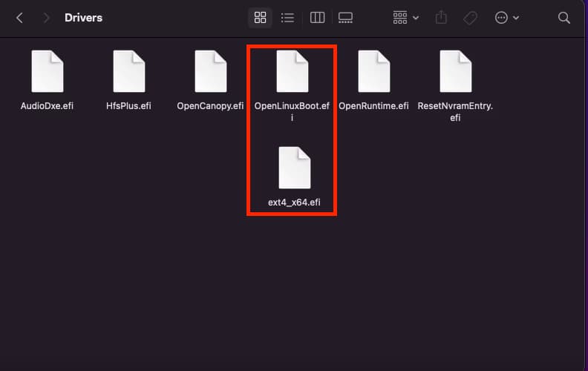This screenshot has width=588, height=371.
Task: Select the AudioDxe.efi file icon
Action: 48,71
